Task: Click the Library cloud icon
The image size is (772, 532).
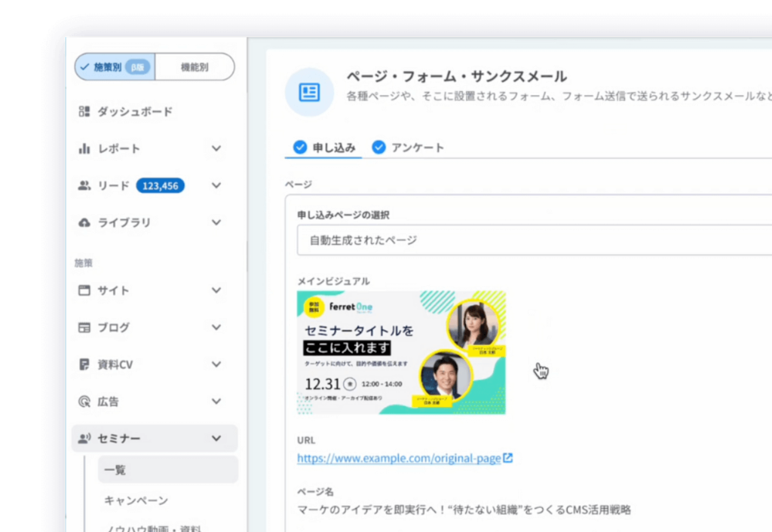Action: pyautogui.click(x=84, y=222)
